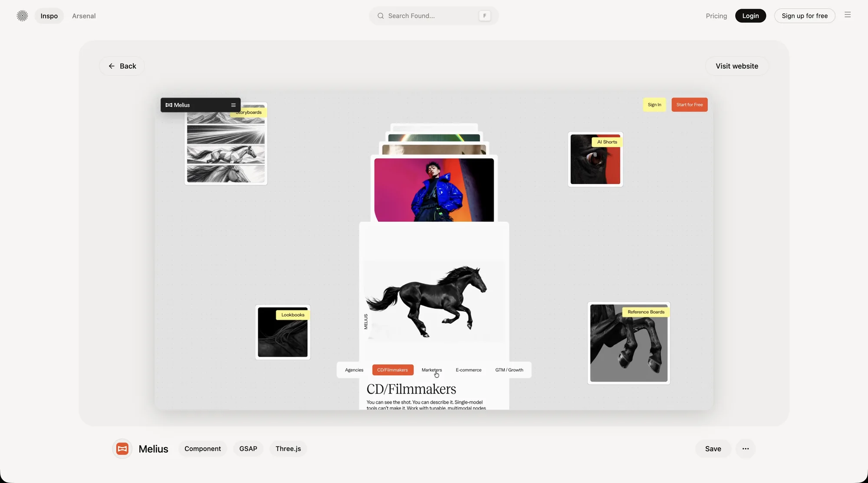Click the Melius logo in preview navbar

click(x=178, y=105)
